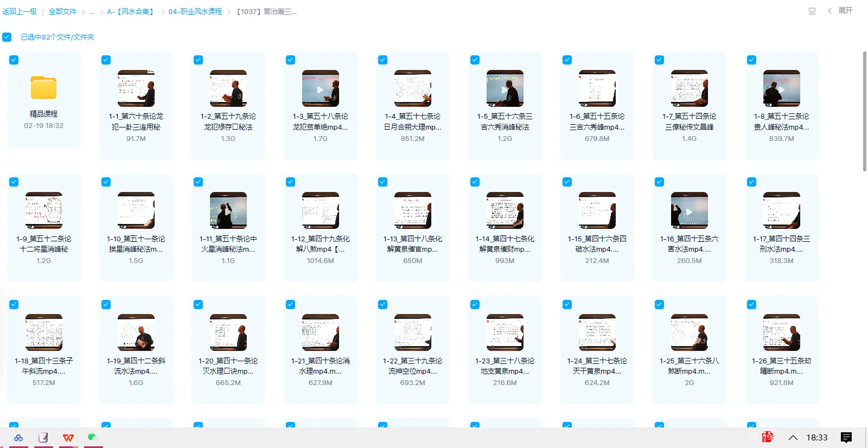Screen dimensions: 868x448
Task: Select file name 1-15_第四十六条四 破水法
Action: tap(597, 244)
